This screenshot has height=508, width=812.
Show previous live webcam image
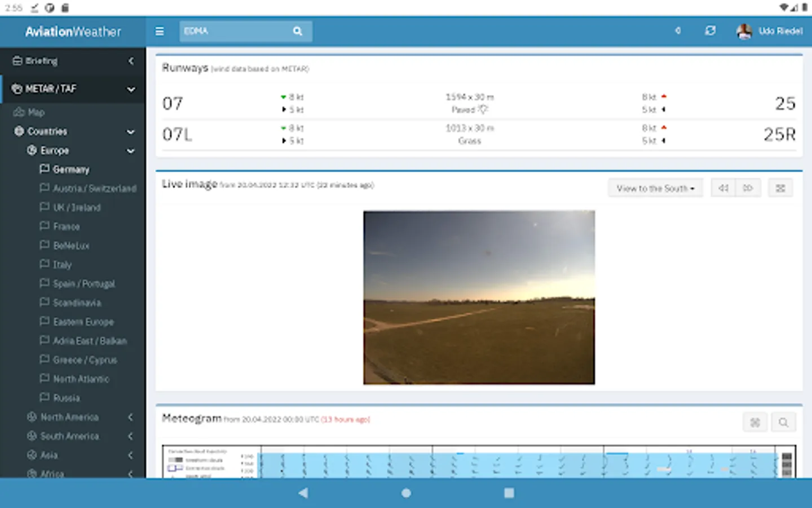coord(723,188)
